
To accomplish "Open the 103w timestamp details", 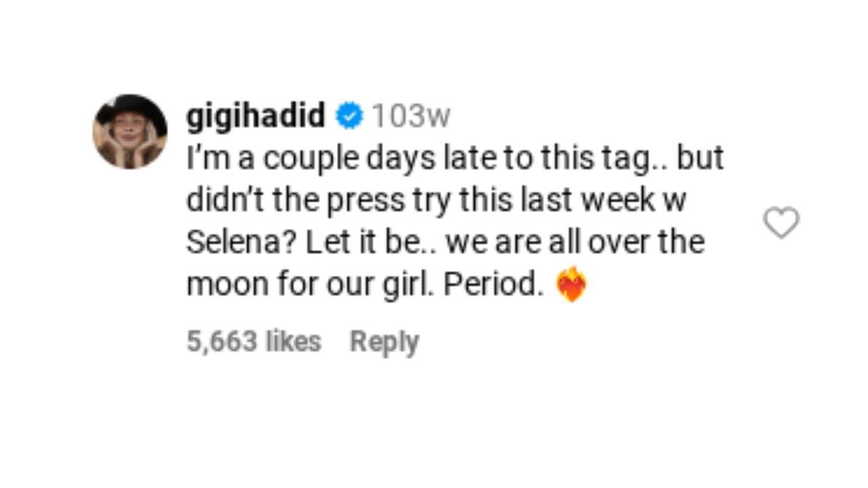I will tap(412, 115).
